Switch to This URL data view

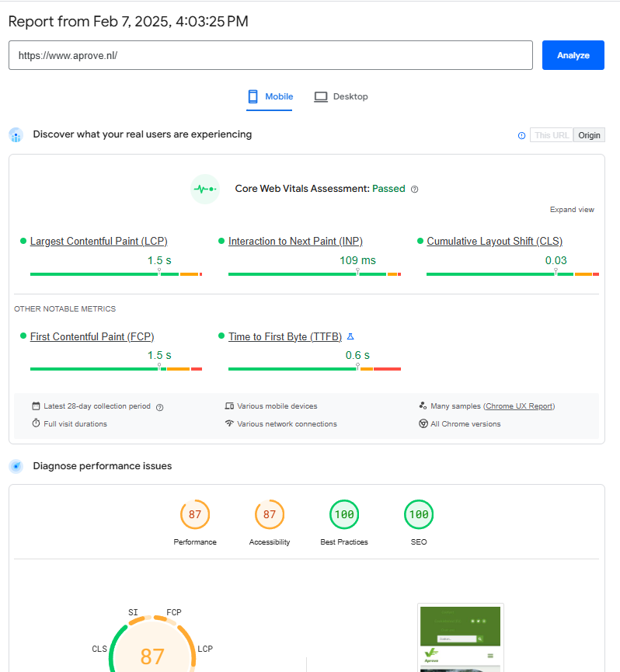click(x=552, y=135)
